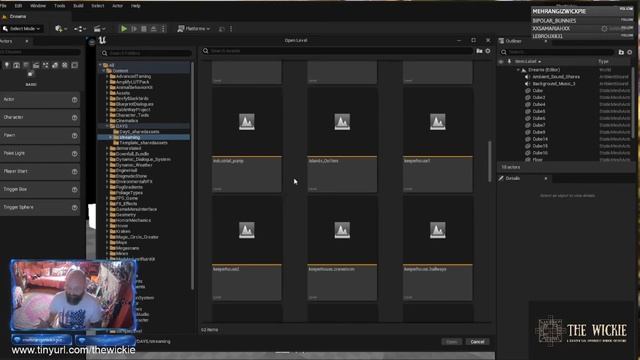Click the Open button in Open Level
640x360 pixels.
451,342
